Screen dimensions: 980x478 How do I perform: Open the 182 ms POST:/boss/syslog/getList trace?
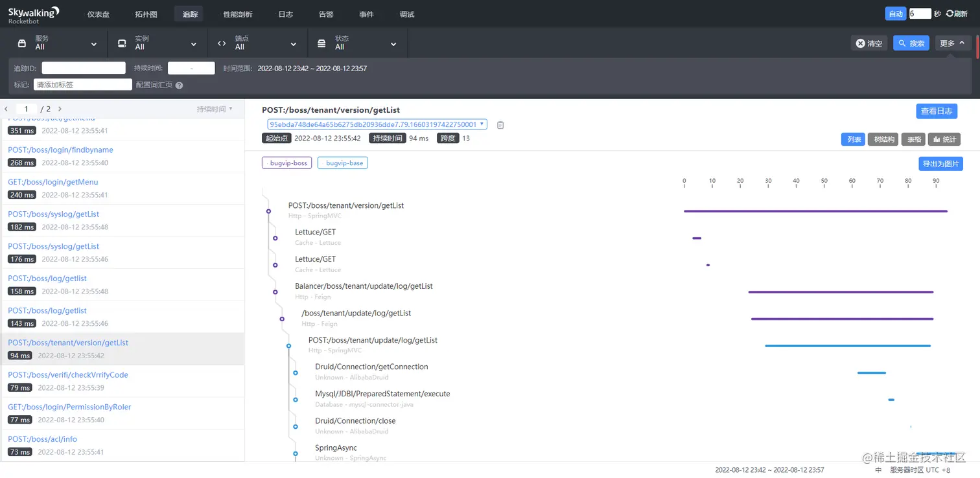(x=53, y=214)
